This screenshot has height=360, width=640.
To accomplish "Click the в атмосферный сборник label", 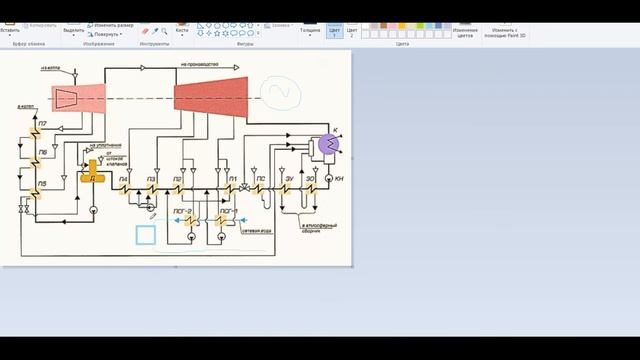I will 320,228.
